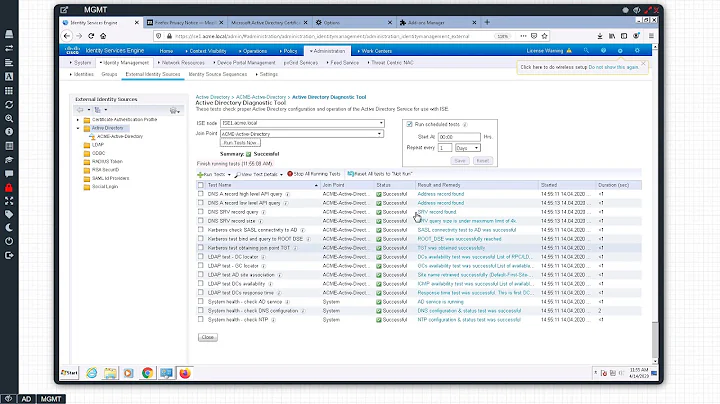The height and width of the screenshot is (404, 720).
Task: Switch to Identity Source Sequences tab
Action: coord(218,74)
